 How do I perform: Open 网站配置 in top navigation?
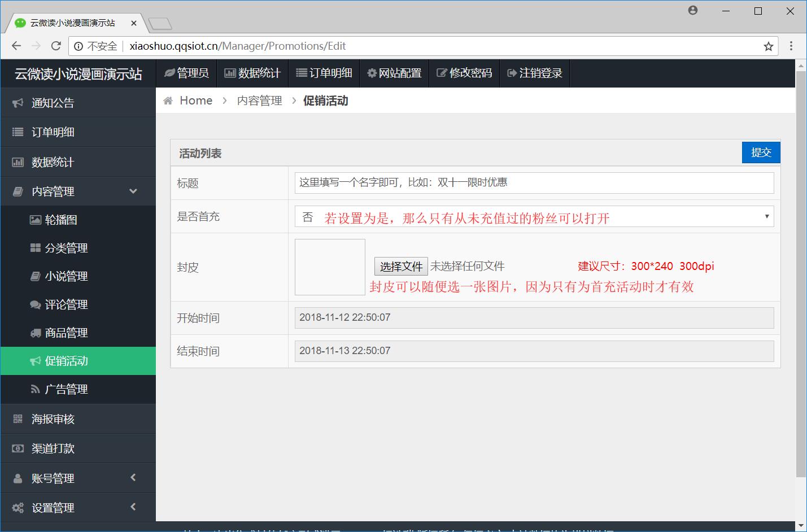[394, 73]
